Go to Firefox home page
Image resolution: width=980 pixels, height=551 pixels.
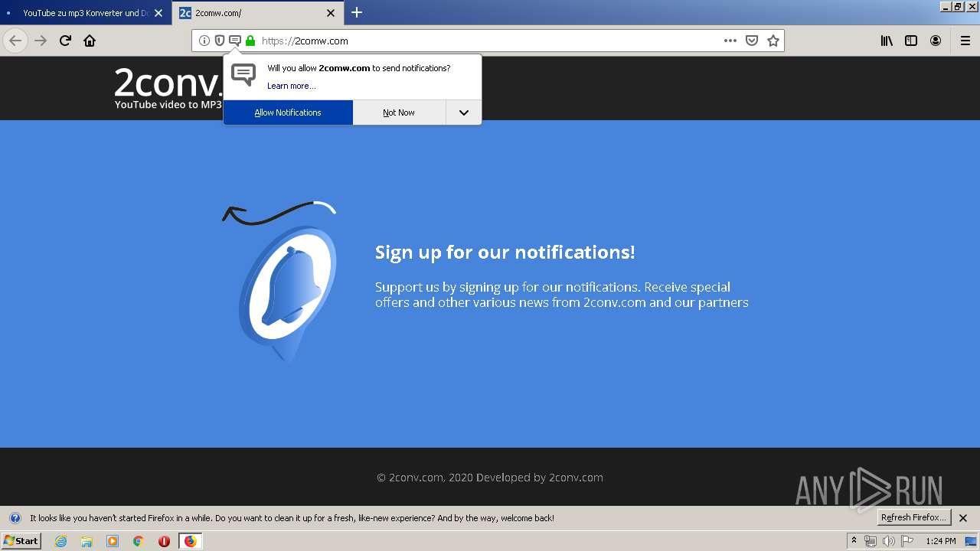90,41
